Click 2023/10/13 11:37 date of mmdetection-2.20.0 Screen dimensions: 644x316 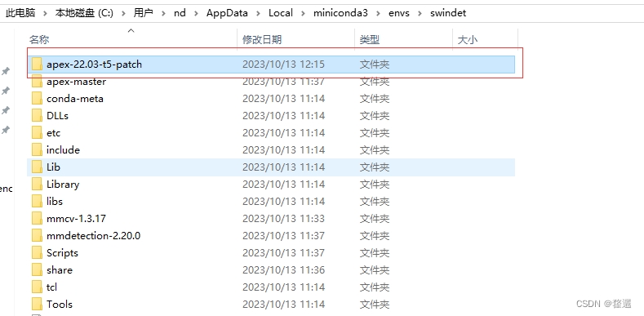[x=283, y=235]
